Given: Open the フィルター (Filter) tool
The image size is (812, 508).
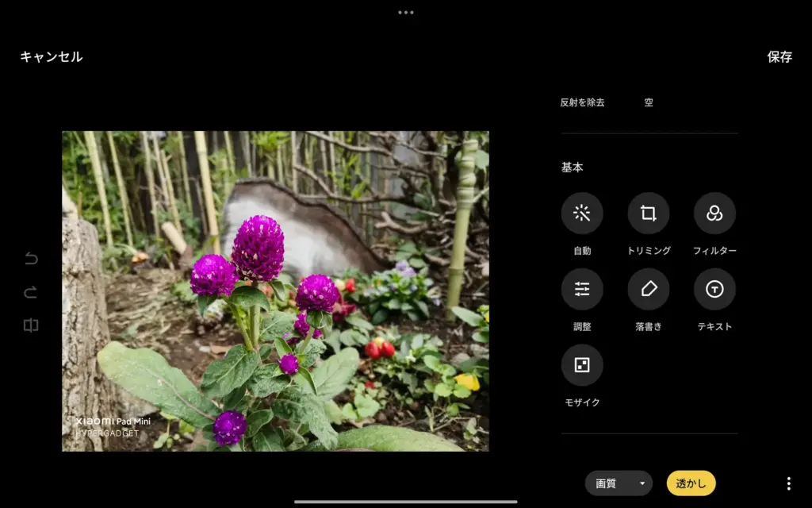Looking at the screenshot, I should 714,213.
